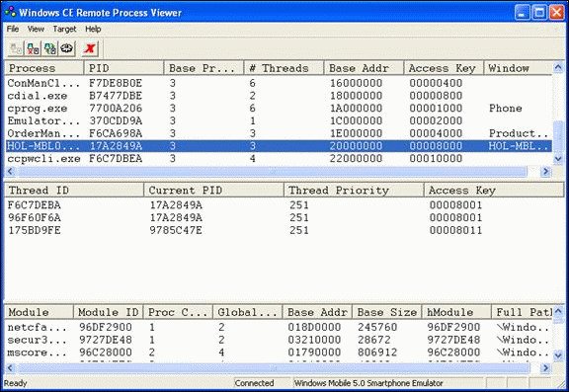Click the Phone window cell
This screenshot has height=392, width=569.
[x=506, y=108]
